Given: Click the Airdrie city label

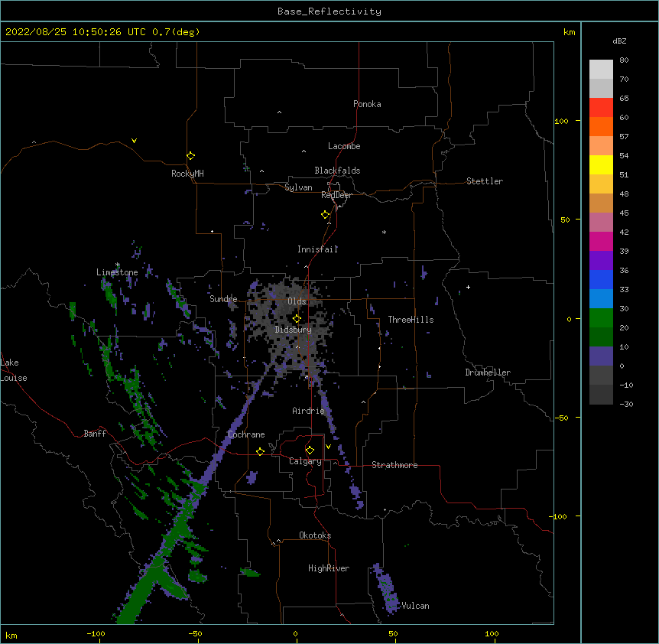Looking at the screenshot, I should (309, 411).
